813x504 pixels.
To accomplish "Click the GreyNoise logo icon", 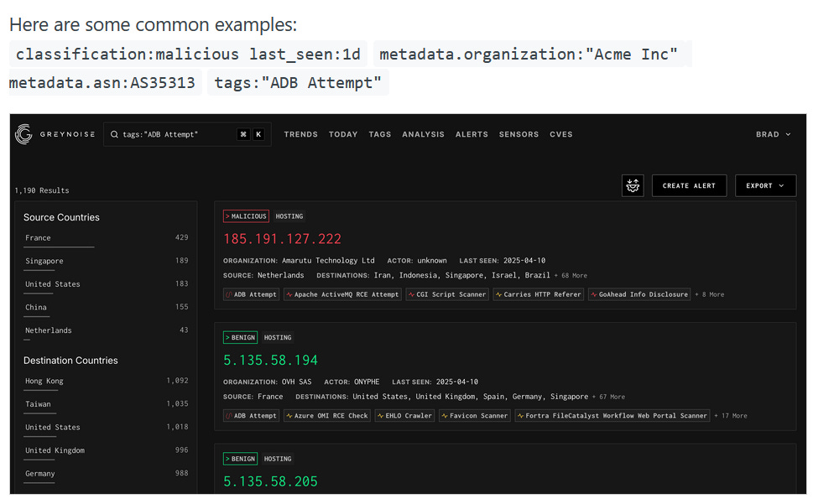I will pyautogui.click(x=23, y=134).
